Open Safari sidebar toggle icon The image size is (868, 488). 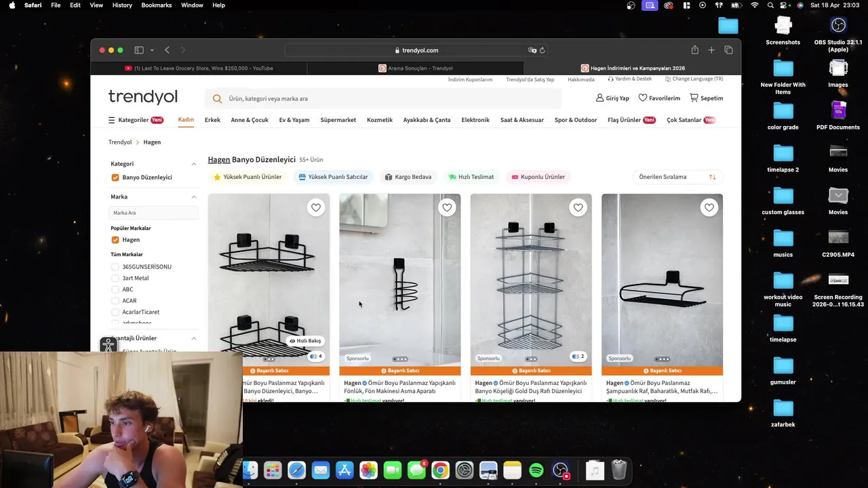(139, 50)
